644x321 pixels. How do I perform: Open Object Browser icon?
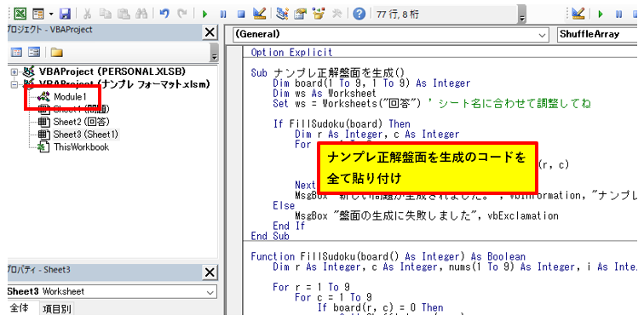(319, 14)
